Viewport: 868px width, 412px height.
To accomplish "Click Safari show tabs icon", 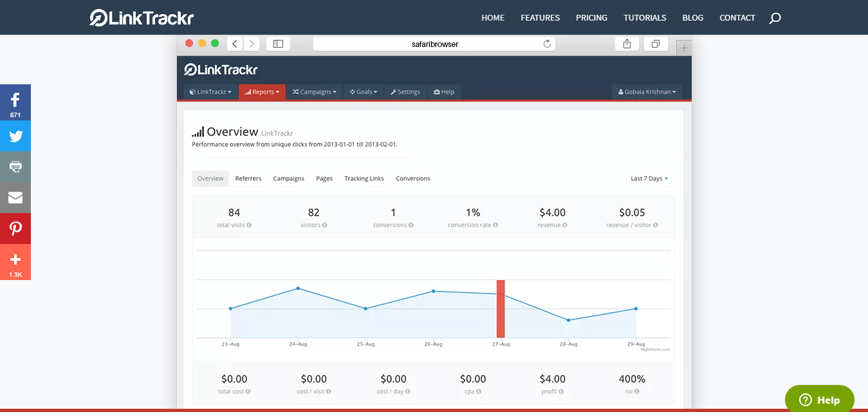I will [656, 44].
